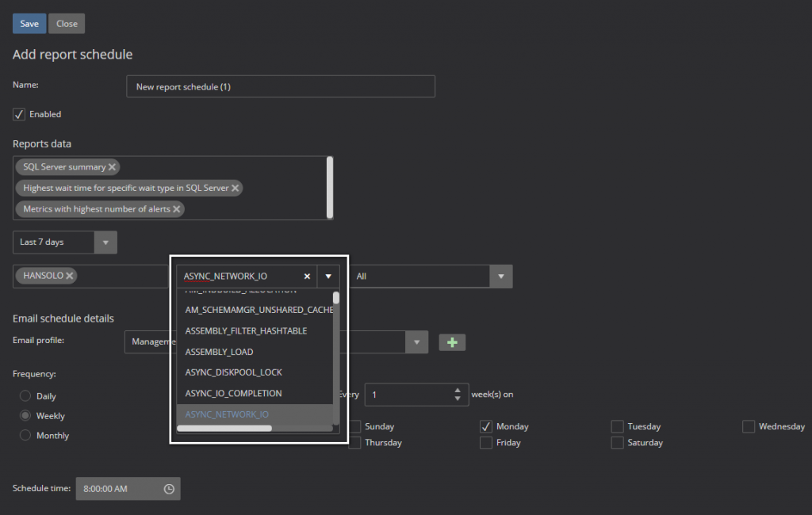
Task: Add a new email profile via the plus icon
Action: point(452,341)
